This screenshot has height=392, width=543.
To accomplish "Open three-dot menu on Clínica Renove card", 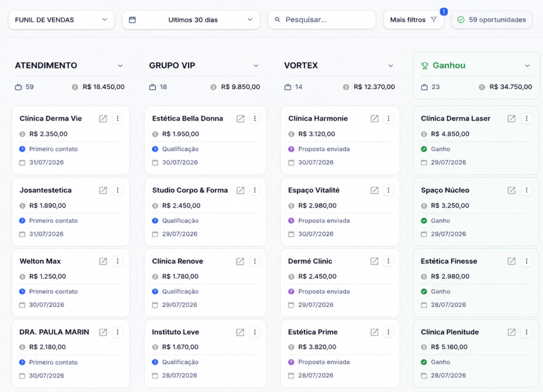I will (255, 261).
